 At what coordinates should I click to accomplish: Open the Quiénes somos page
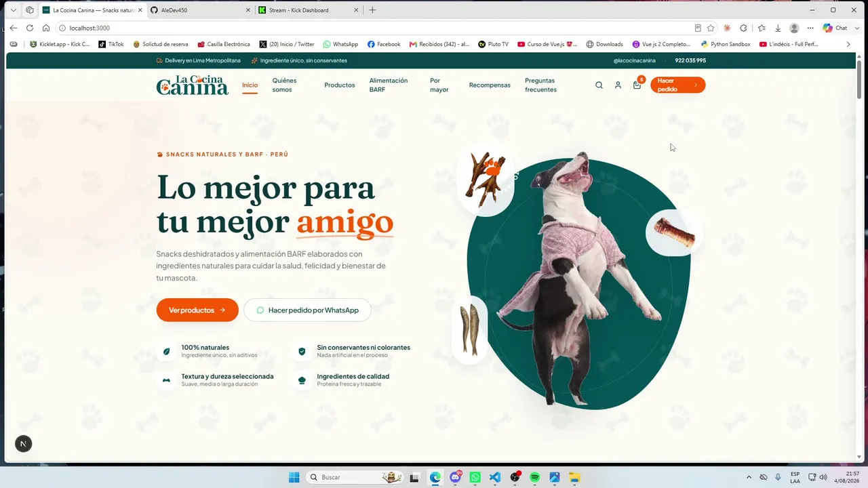285,85
